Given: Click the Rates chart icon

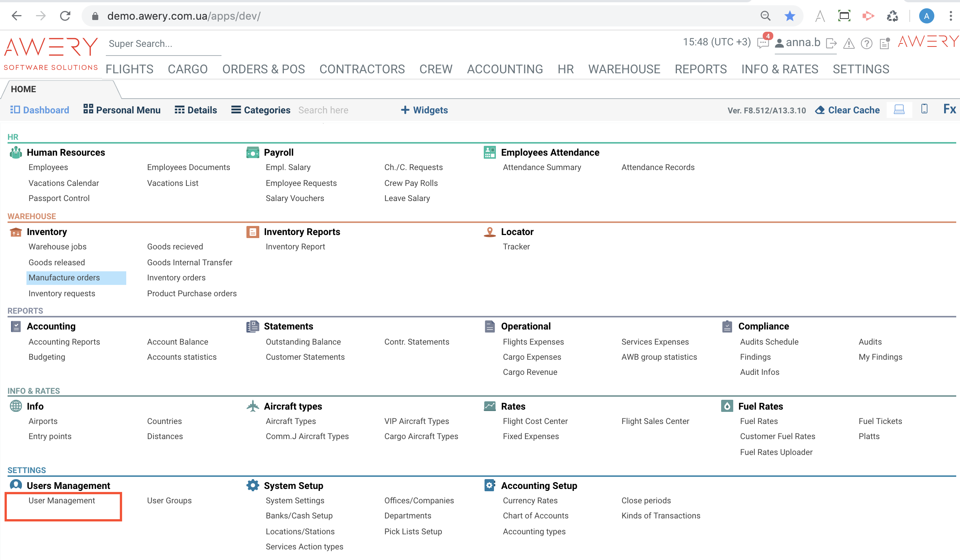Looking at the screenshot, I should pyautogui.click(x=489, y=406).
